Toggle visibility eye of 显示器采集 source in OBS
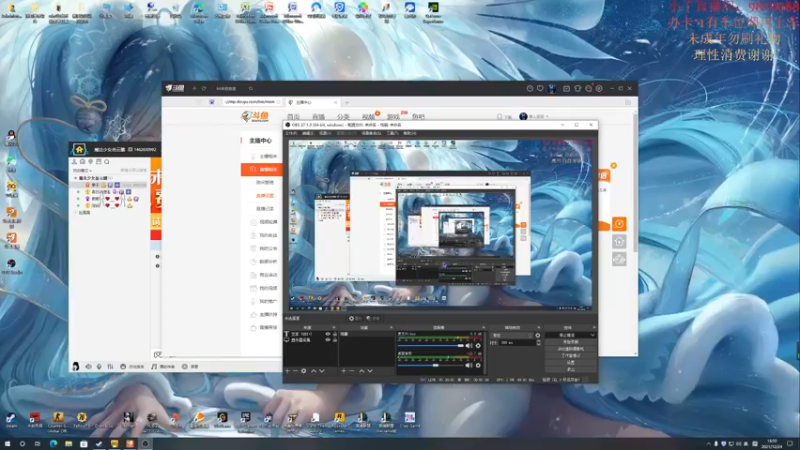Screen dimensions: 800x450 (328, 340)
